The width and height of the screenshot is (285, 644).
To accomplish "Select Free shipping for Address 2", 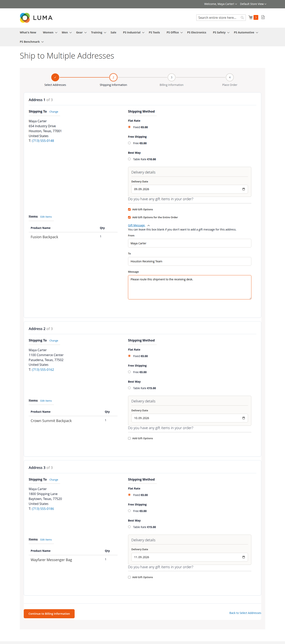I will pos(129,372).
